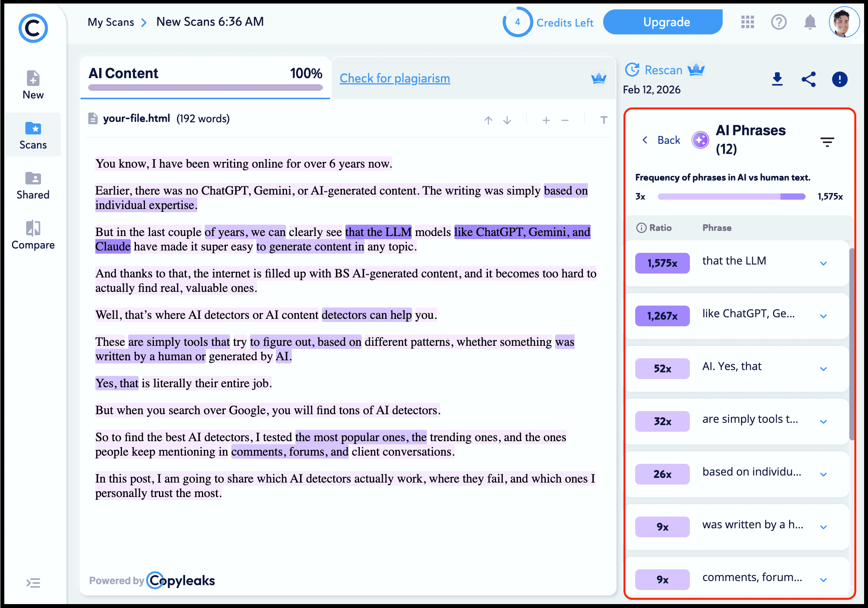Click the Ratio info icon

[641, 228]
